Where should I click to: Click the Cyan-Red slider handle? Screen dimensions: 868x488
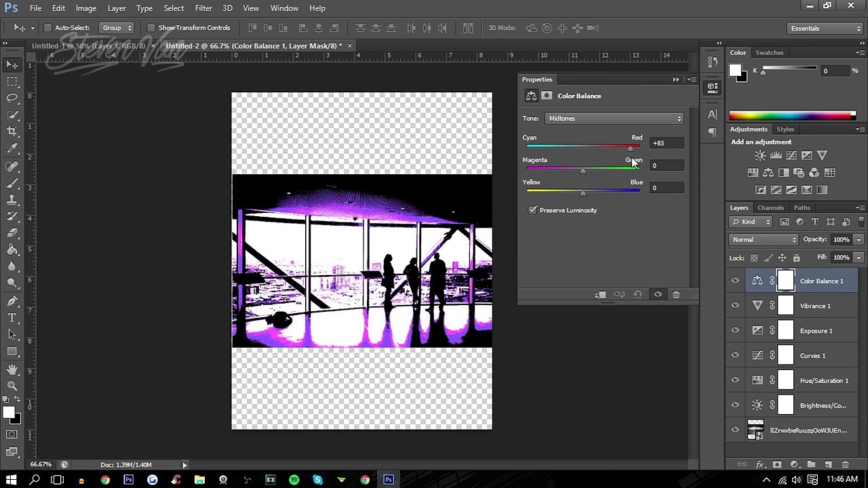[631, 149]
